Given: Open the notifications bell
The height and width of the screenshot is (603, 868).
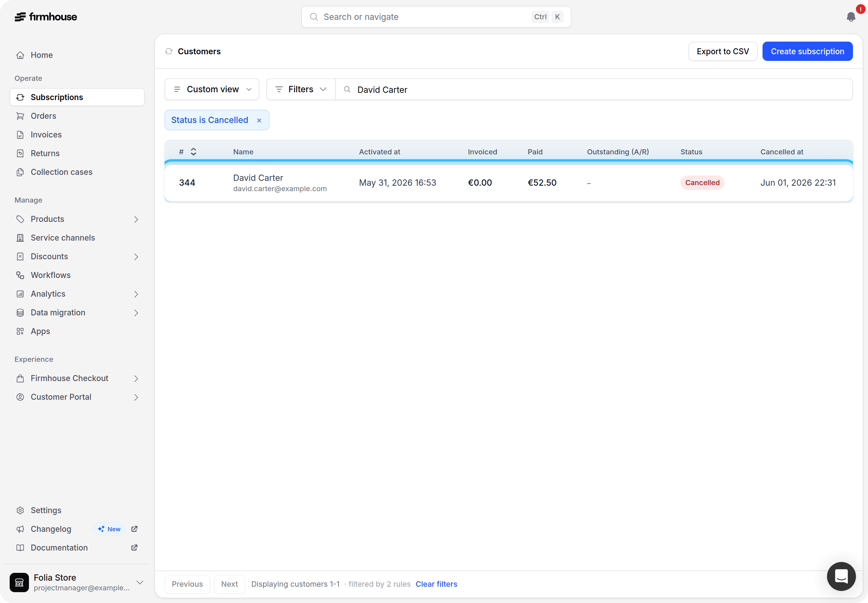Looking at the screenshot, I should (x=851, y=17).
